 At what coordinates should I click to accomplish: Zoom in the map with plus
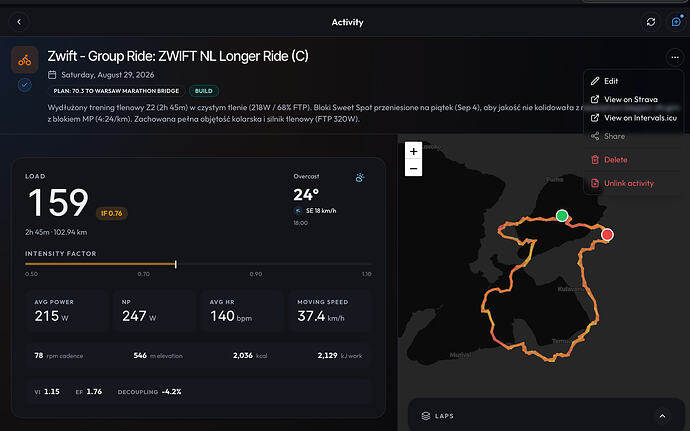pos(413,151)
